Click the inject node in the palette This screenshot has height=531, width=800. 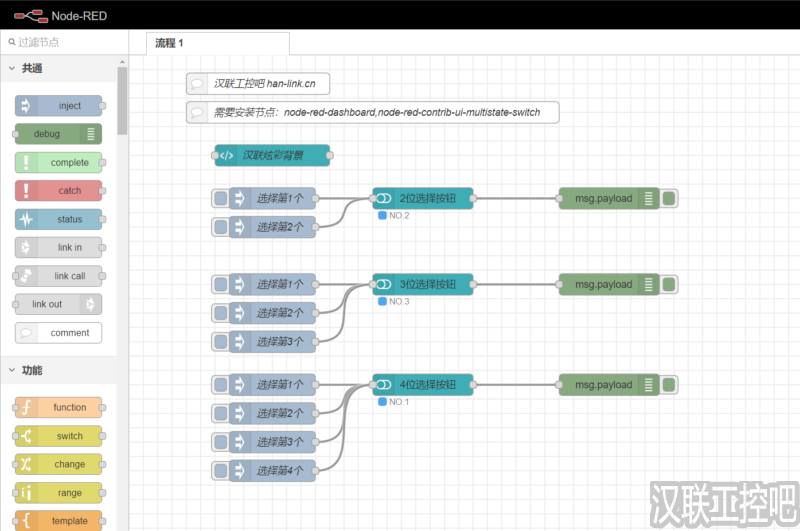click(59, 106)
